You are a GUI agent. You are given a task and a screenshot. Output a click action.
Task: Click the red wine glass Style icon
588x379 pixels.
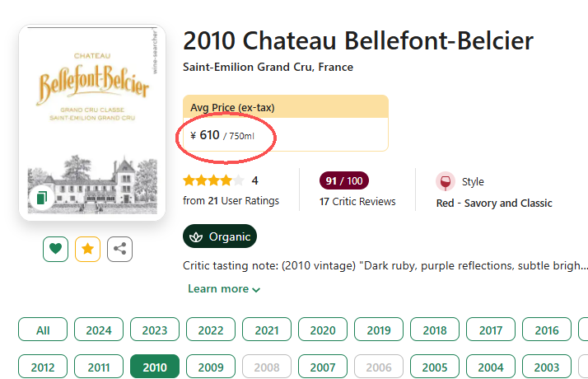pyautogui.click(x=446, y=182)
